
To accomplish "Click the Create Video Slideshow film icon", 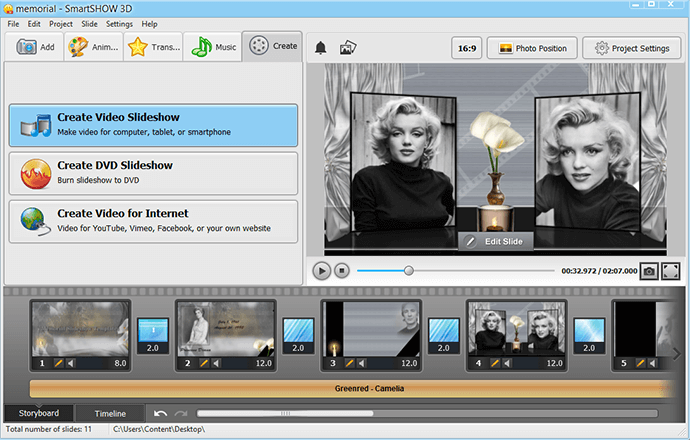I will point(36,125).
